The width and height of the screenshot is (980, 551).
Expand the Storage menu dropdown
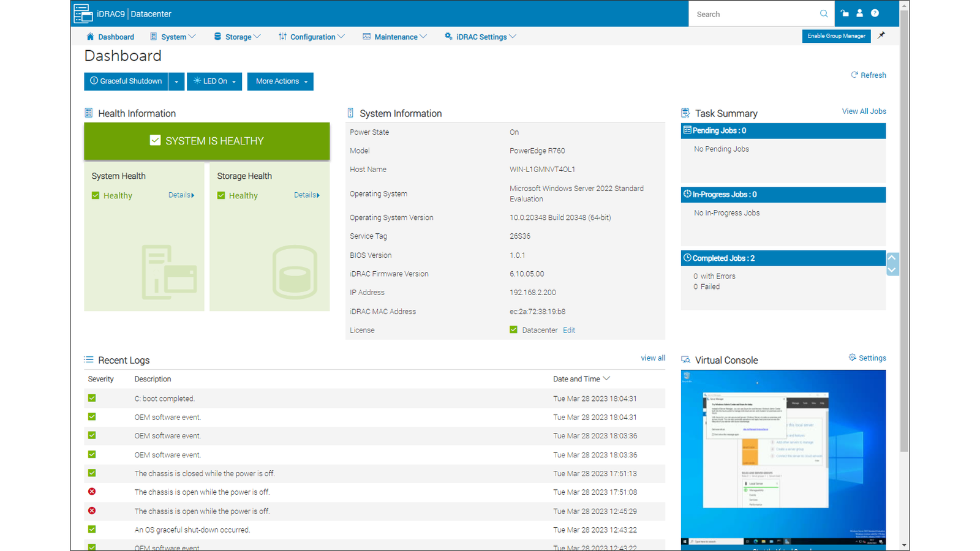(238, 36)
